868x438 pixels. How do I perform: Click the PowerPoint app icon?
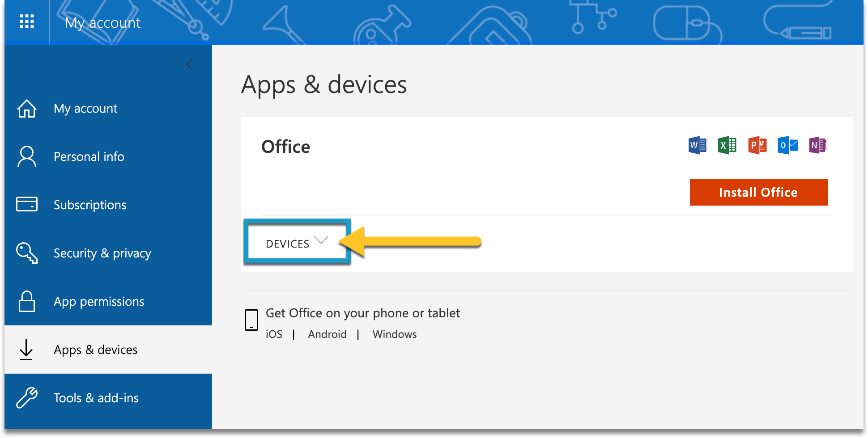tap(757, 145)
